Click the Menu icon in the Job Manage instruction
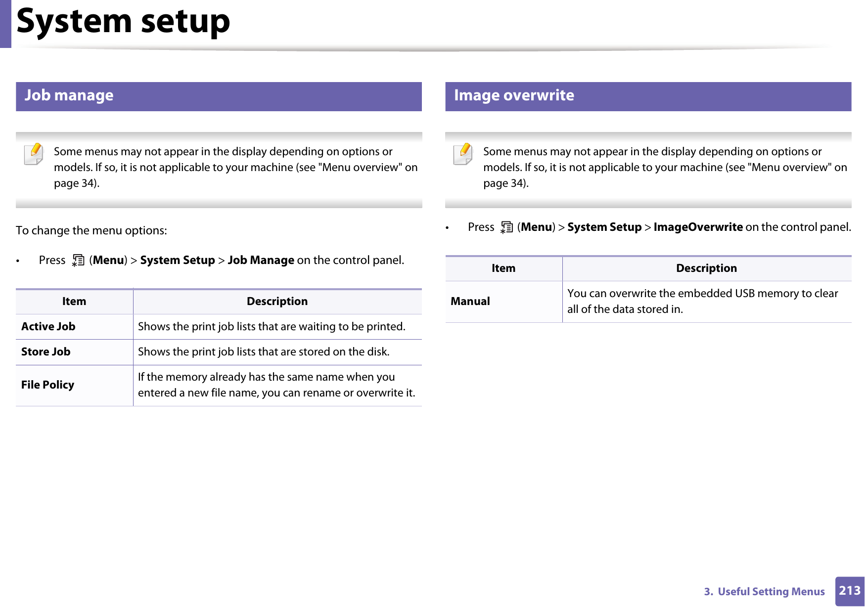Image resolution: width=868 pixels, height=613 pixels. (78, 261)
